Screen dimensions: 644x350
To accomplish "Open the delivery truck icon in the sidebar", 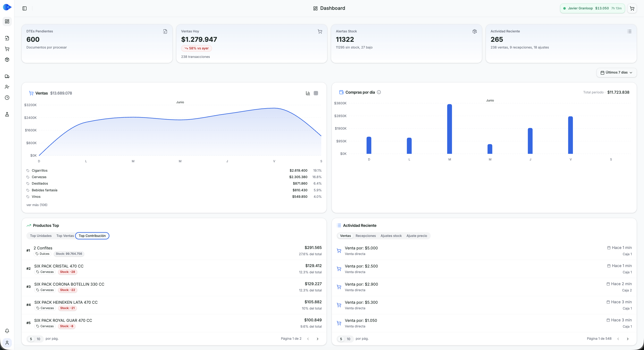I will (7, 76).
